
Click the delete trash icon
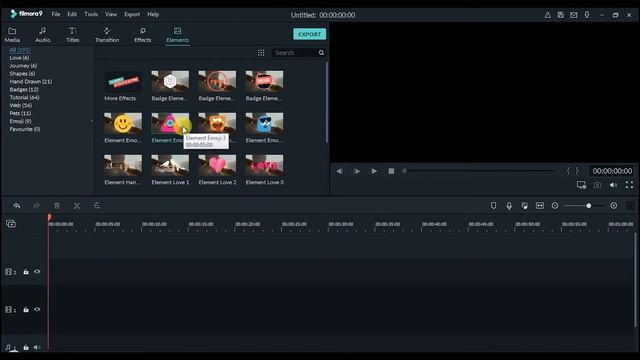click(57, 206)
